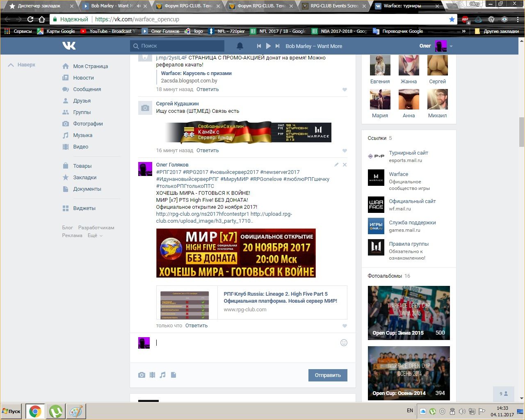The width and height of the screenshot is (525, 420).
Task: Delete Олег Голяков's post with X icon
Action: (x=345, y=164)
